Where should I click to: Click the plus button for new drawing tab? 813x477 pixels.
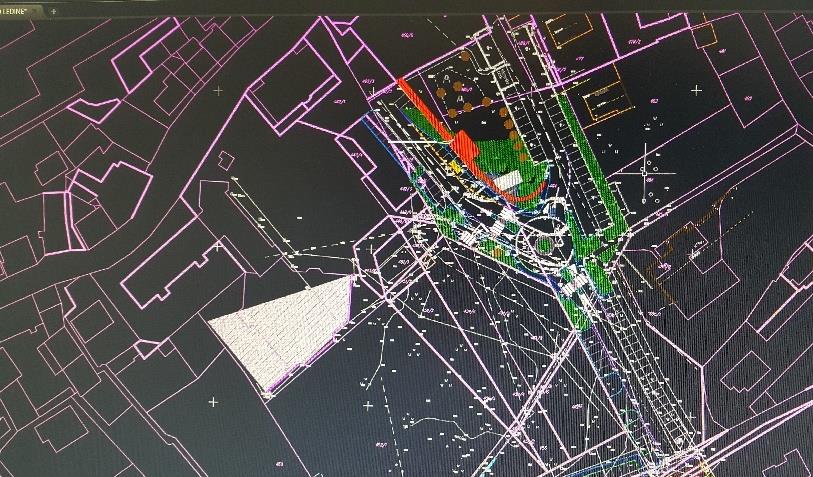tap(53, 10)
